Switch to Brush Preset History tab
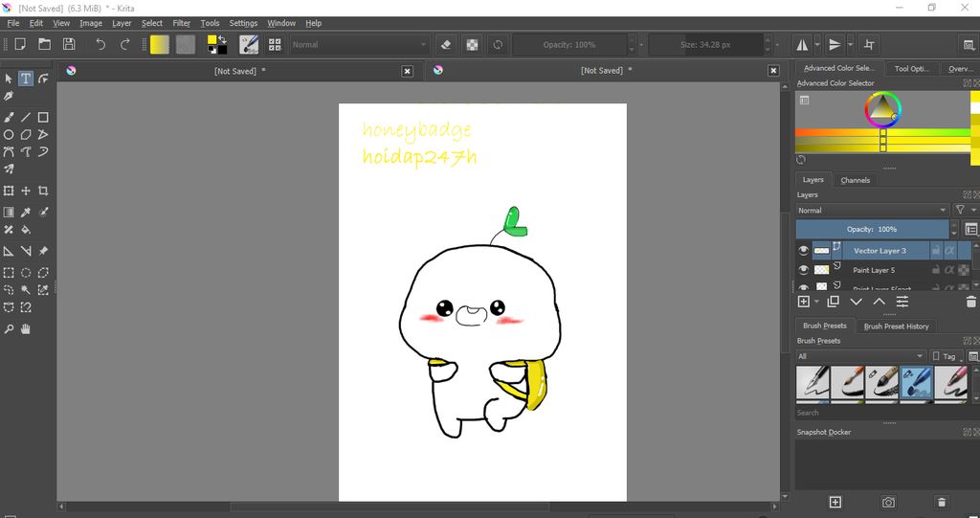980x518 pixels. (896, 326)
